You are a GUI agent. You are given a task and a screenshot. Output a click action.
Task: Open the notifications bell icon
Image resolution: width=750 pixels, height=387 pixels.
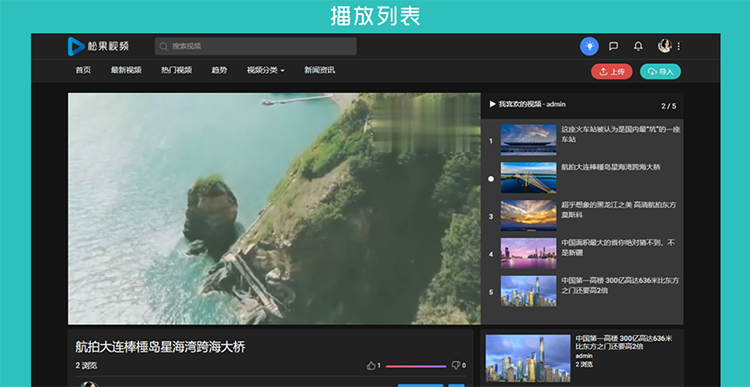point(638,46)
